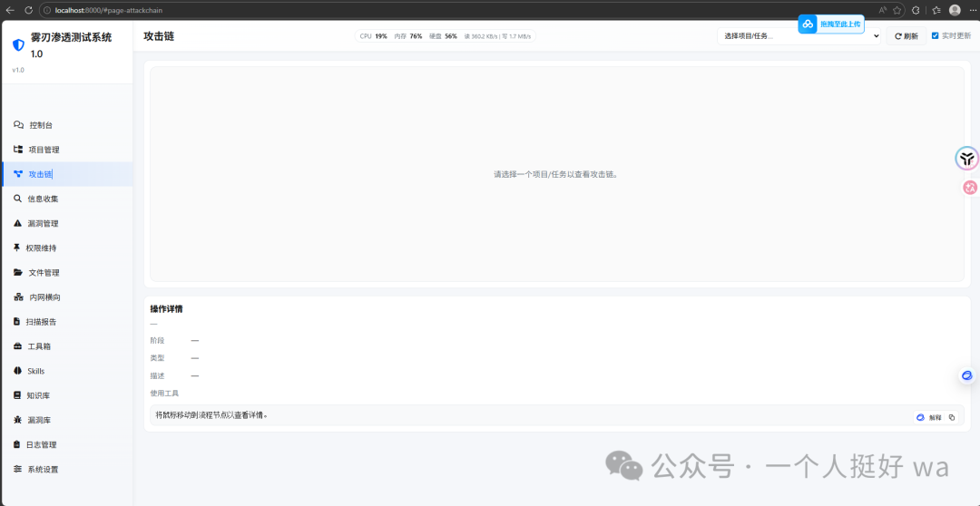The image size is (980, 506).
Task: Click the 硬盘 56% status indicator
Action: [x=443, y=36]
